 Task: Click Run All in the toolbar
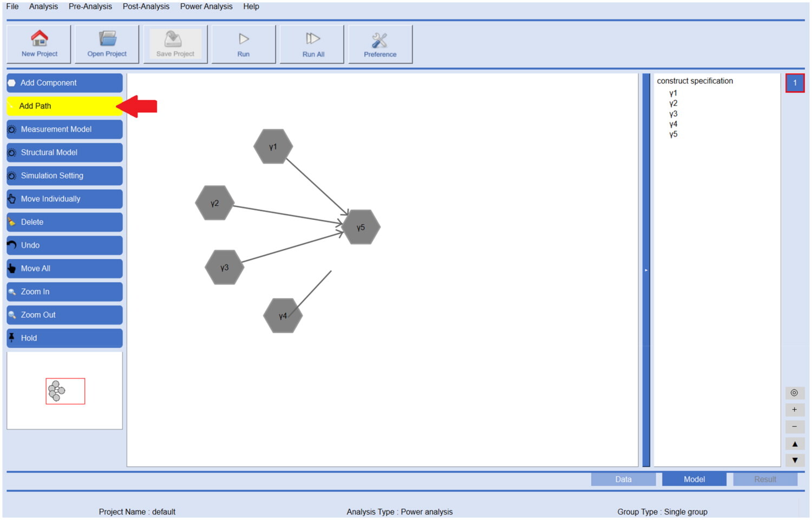click(x=312, y=44)
